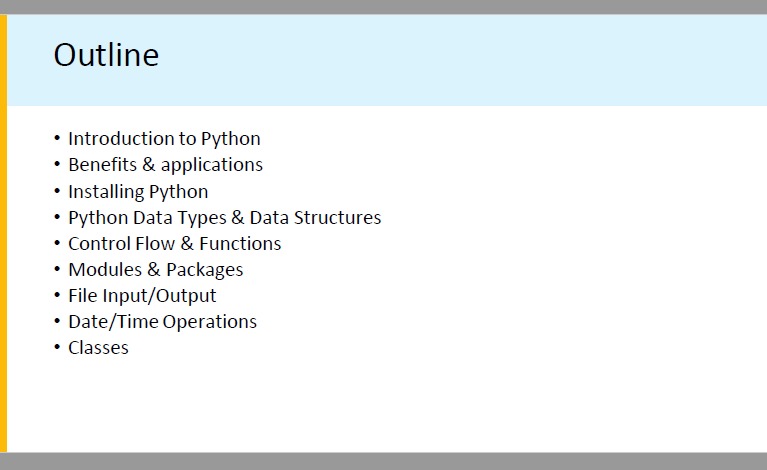The image size is (767, 470).
Task: Click the "Date/Time Operations" bullet item
Action: point(162,321)
